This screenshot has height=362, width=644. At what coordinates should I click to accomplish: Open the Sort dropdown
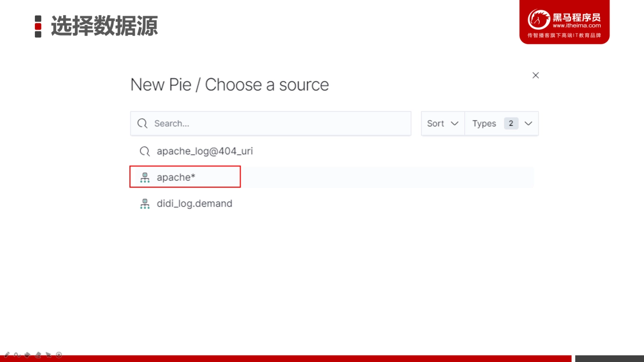[x=443, y=123]
